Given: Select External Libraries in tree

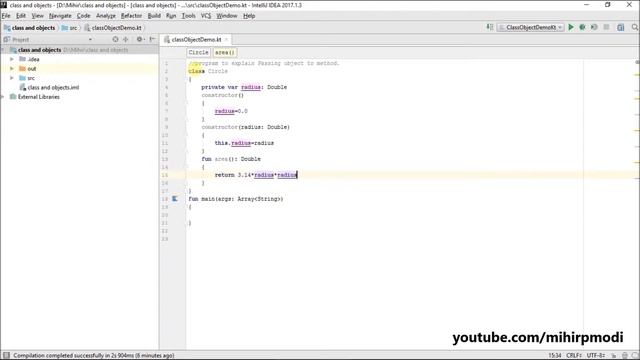Looking at the screenshot, I should 39,97.
